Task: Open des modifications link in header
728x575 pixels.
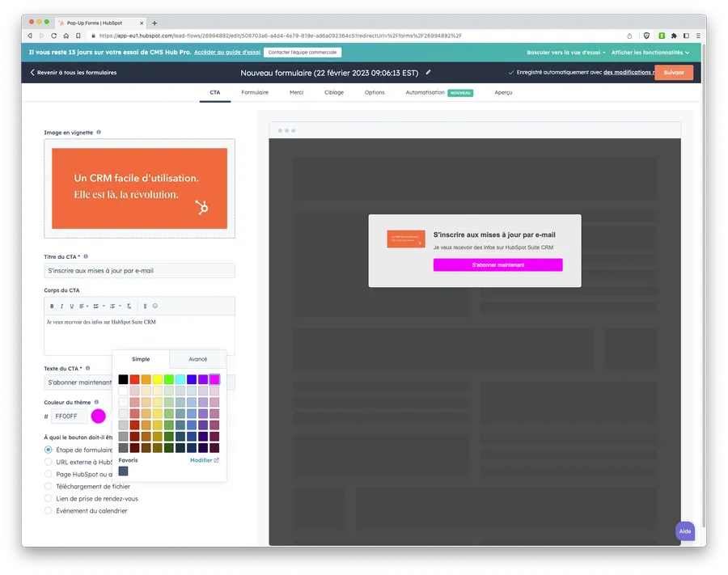Action: 629,73
